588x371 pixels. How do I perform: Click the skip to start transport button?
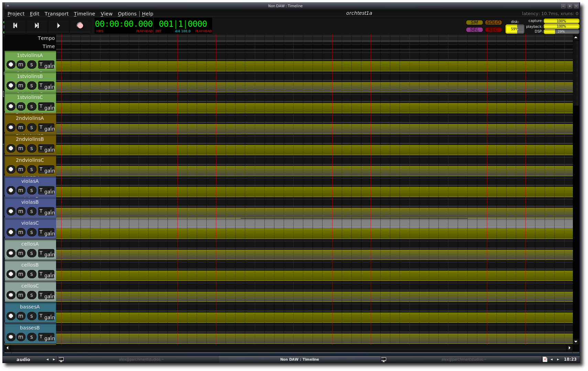pos(15,25)
